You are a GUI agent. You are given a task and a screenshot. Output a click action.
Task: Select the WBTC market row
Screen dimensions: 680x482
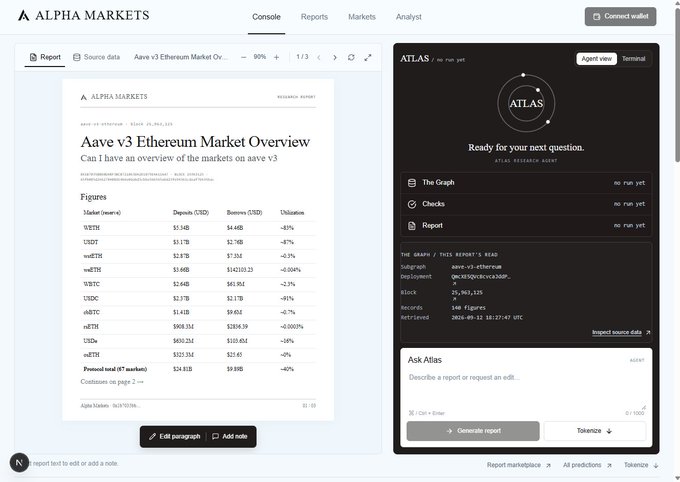pyautogui.click(x=198, y=284)
